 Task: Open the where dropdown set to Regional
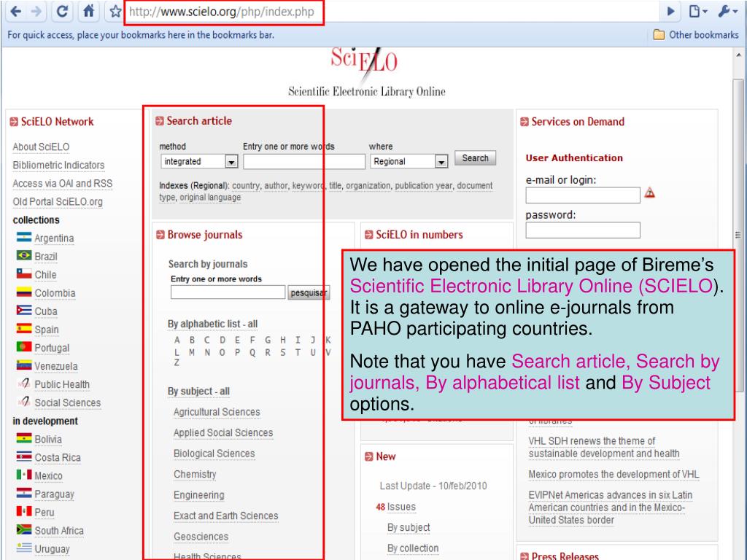pos(409,161)
